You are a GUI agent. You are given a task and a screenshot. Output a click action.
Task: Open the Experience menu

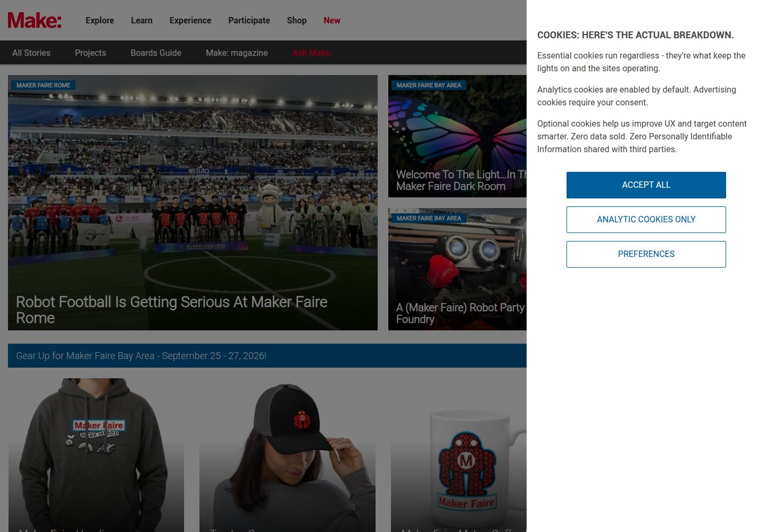pyautogui.click(x=190, y=20)
